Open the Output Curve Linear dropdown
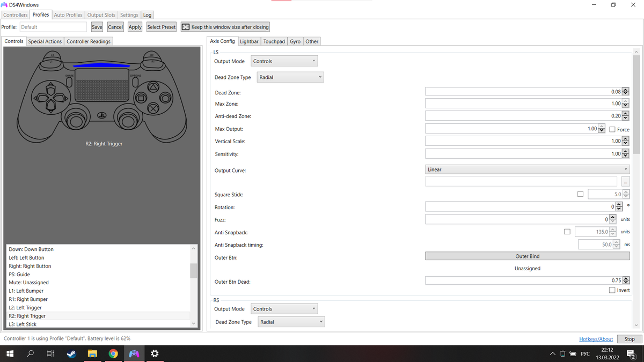Image resolution: width=644 pixels, height=362 pixels. coord(528,169)
